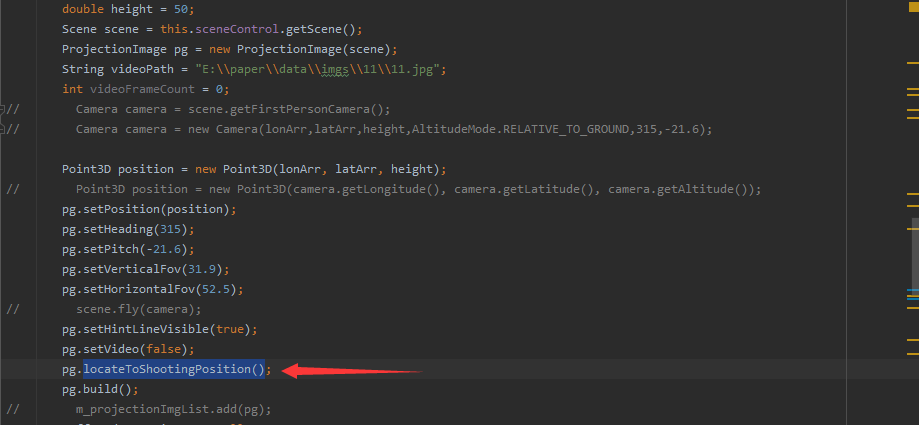Click the videoPath variable name
This screenshot has width=919, height=425.
(x=142, y=69)
